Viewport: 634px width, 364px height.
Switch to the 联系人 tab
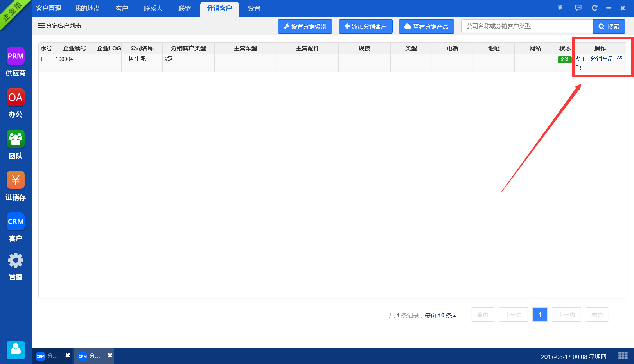(x=153, y=8)
